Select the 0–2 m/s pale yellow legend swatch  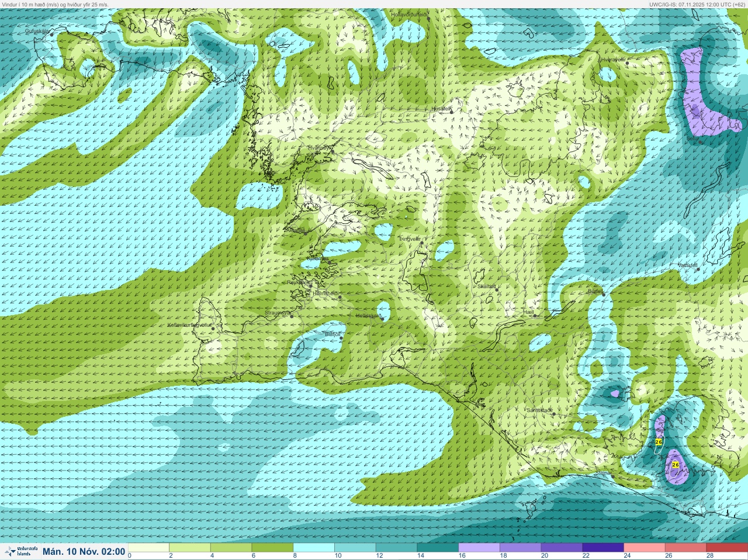148,548
